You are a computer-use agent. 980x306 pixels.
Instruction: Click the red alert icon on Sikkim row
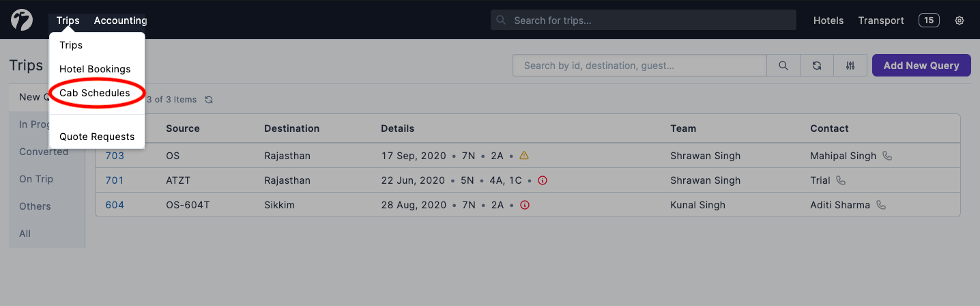(x=525, y=205)
